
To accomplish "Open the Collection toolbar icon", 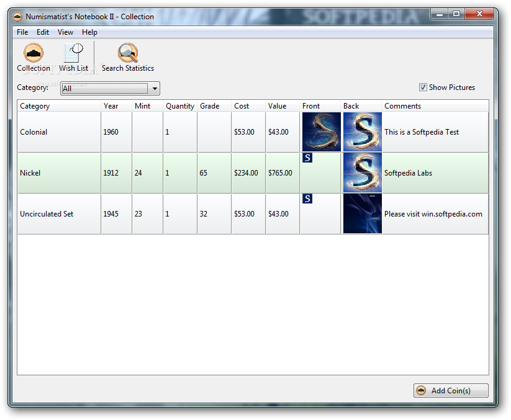I will (x=34, y=52).
